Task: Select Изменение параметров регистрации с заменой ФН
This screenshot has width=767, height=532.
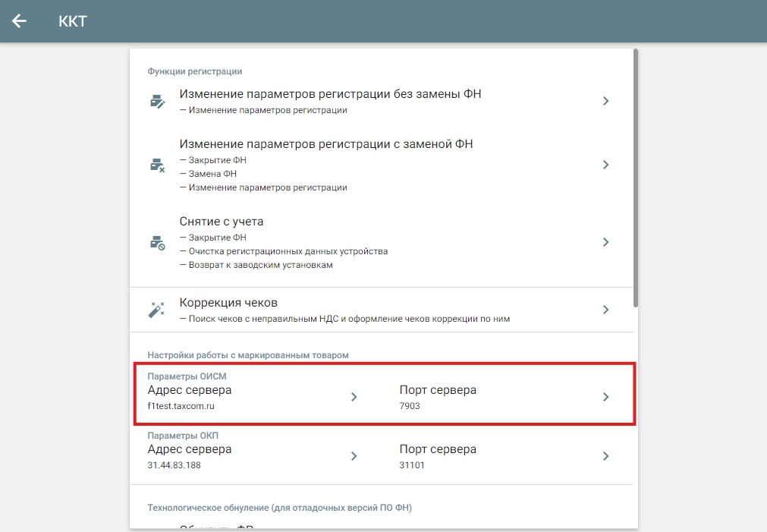Action: point(326,144)
